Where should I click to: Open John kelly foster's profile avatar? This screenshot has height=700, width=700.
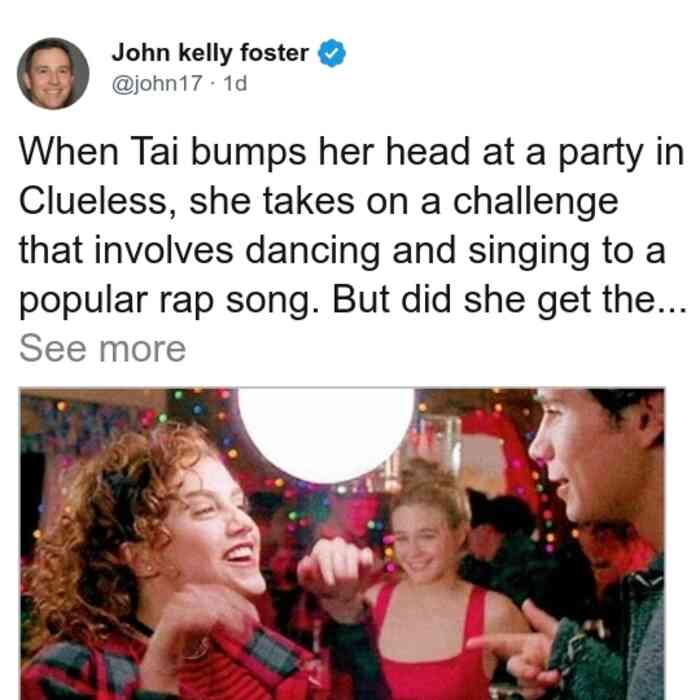tap(53, 74)
